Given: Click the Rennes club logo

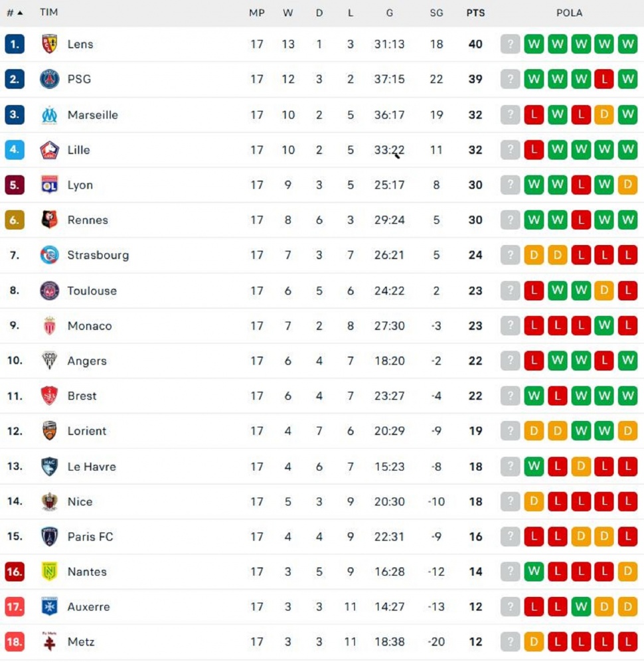Looking at the screenshot, I should tap(48, 220).
